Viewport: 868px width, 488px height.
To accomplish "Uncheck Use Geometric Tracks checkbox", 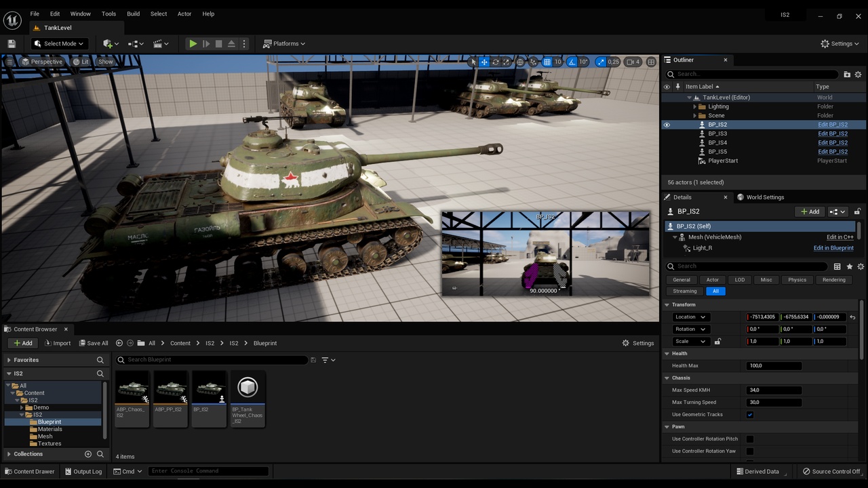I will point(750,415).
